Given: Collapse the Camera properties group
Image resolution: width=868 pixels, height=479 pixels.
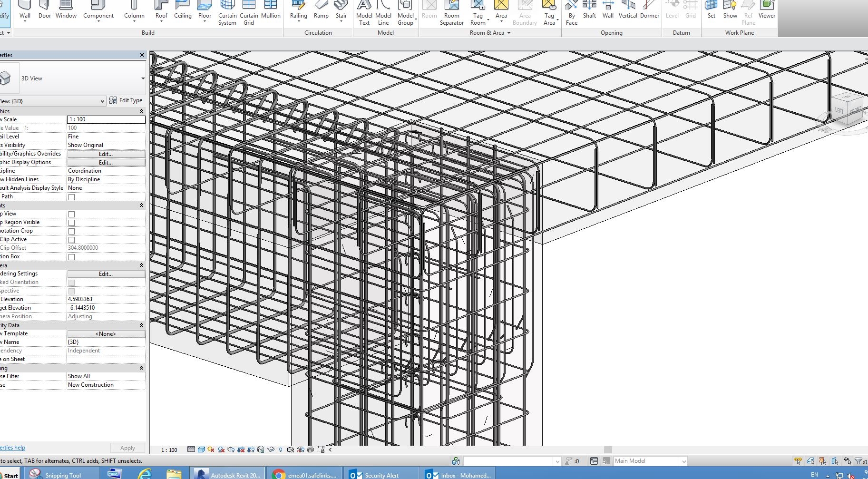Looking at the screenshot, I should click(x=141, y=265).
